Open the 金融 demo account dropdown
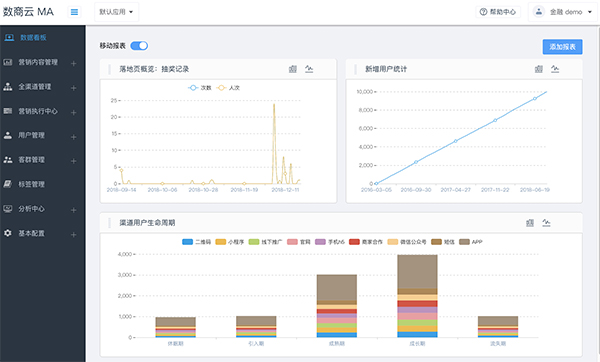This screenshot has width=600, height=362. 564,12
